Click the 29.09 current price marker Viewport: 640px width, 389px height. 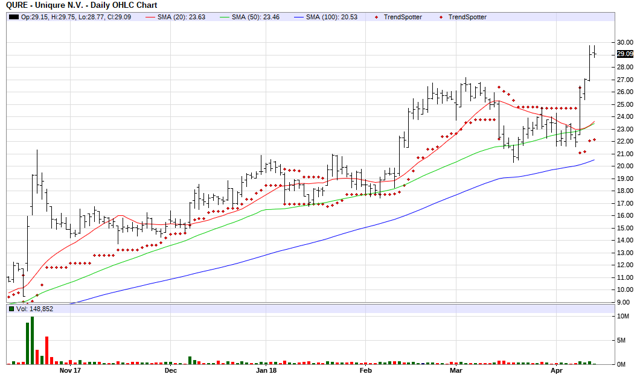[x=625, y=54]
